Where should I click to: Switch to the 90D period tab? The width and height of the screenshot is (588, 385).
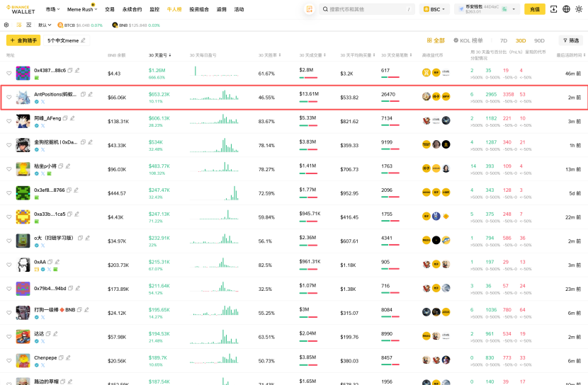539,40
